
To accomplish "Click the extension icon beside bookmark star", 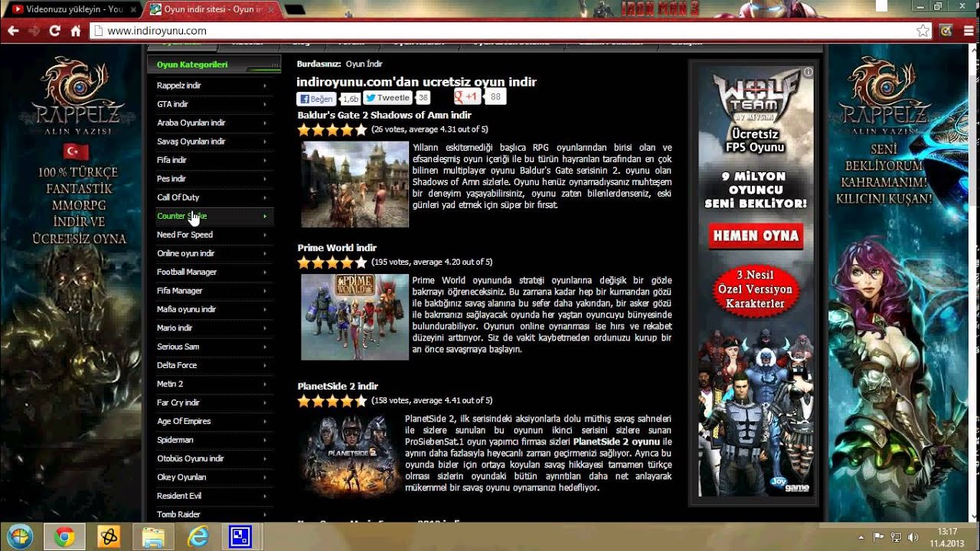I will 946,31.
